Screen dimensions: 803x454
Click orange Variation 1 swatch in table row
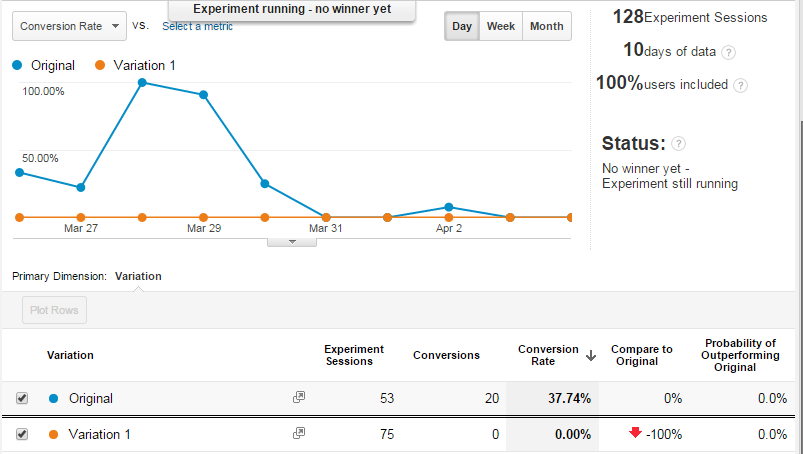tap(54, 434)
